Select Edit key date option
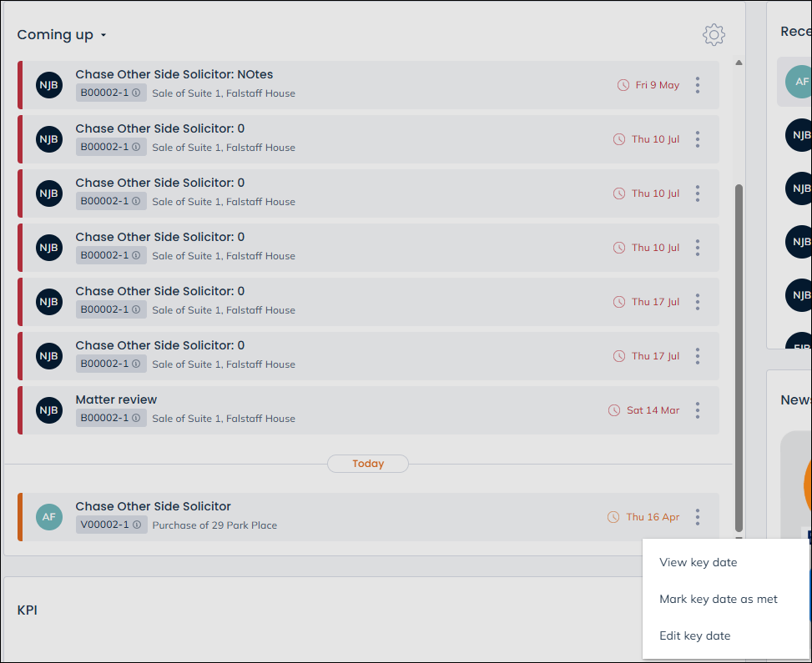 pos(694,635)
